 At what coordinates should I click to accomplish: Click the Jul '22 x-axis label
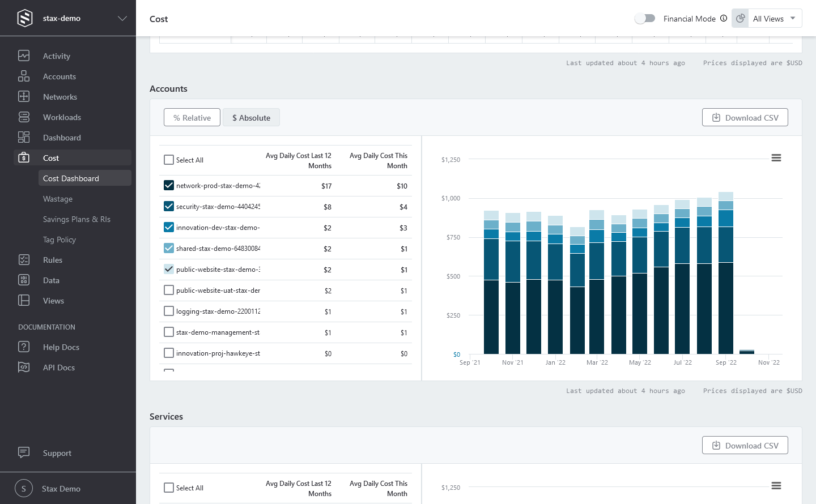682,362
